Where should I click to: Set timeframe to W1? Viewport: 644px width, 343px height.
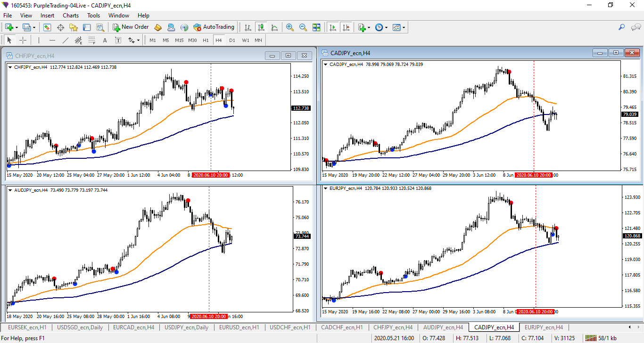(x=246, y=40)
